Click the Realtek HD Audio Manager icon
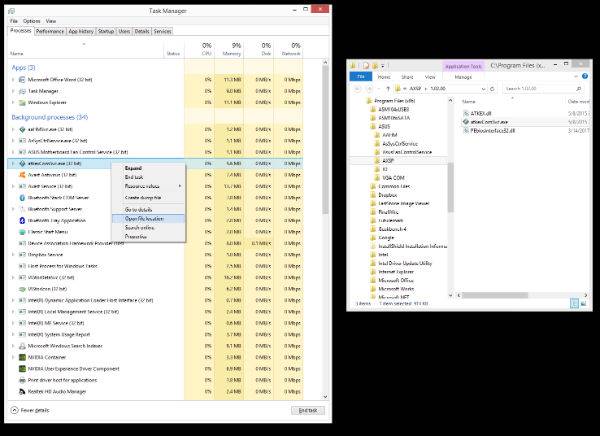 point(22,392)
